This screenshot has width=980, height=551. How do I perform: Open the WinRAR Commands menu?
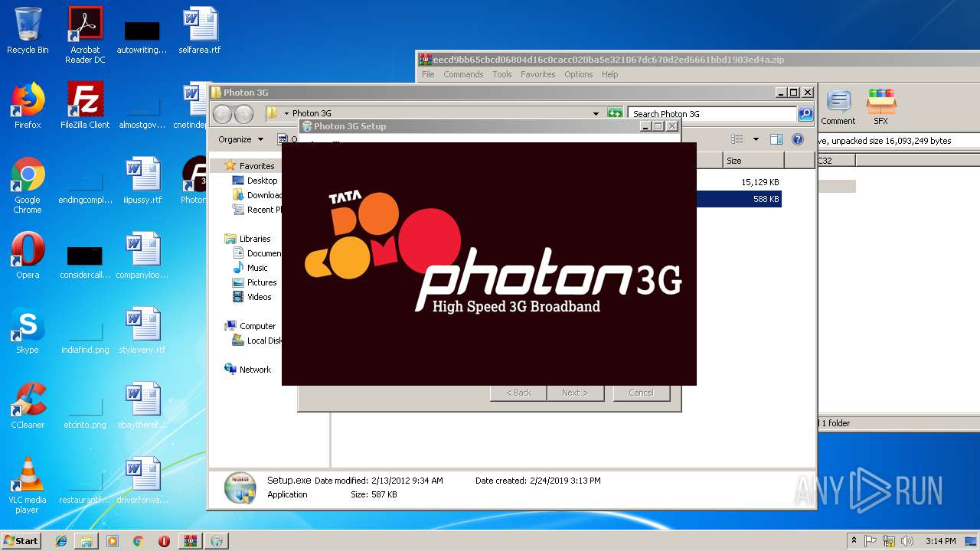coord(463,74)
